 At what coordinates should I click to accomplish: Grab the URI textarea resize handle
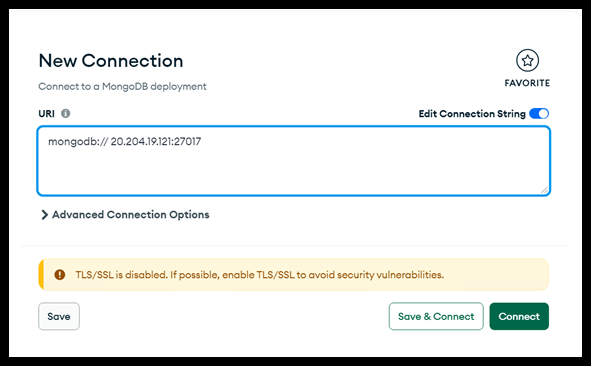coord(544,190)
